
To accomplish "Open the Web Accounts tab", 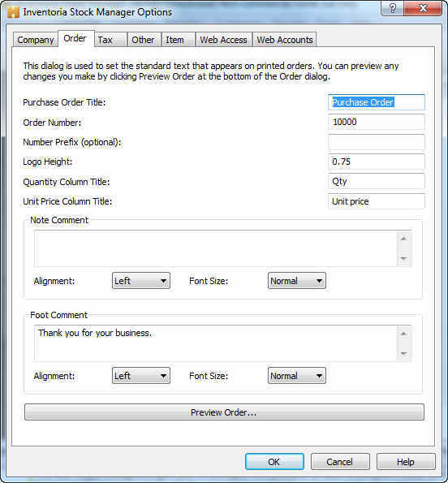I will point(285,40).
